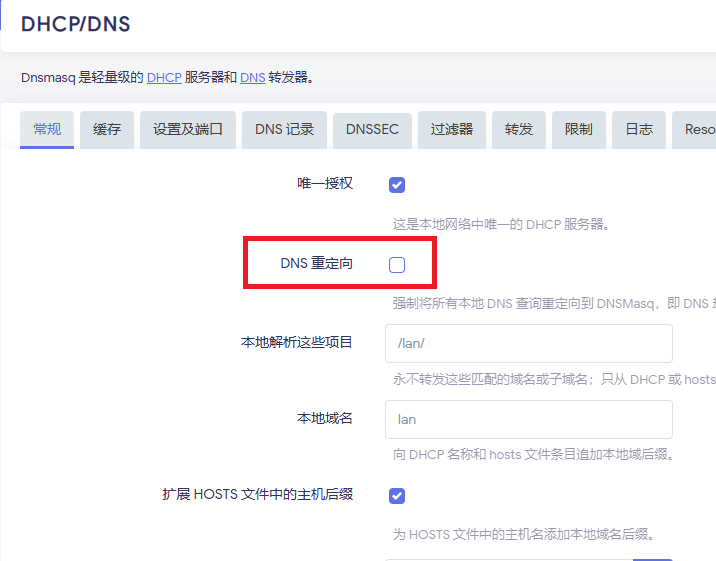
Task: Select the 设置及端口 tab
Action: point(188,129)
